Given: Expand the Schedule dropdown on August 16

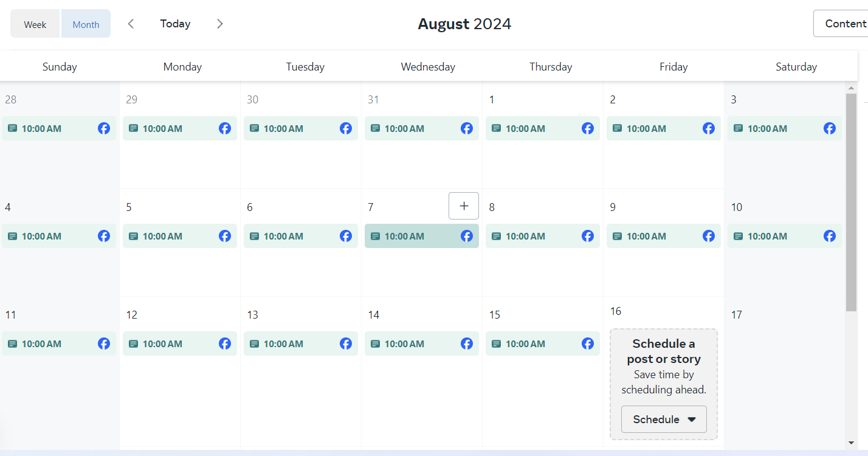Looking at the screenshot, I should point(664,419).
